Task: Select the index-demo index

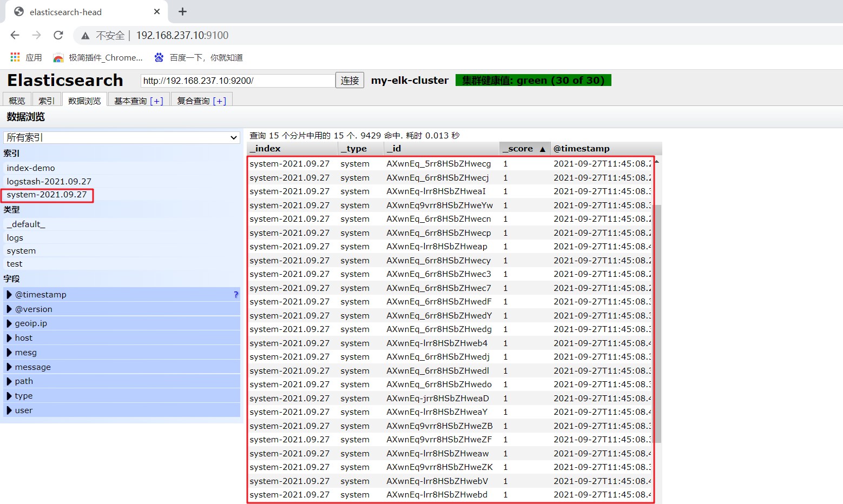Action: 31,168
